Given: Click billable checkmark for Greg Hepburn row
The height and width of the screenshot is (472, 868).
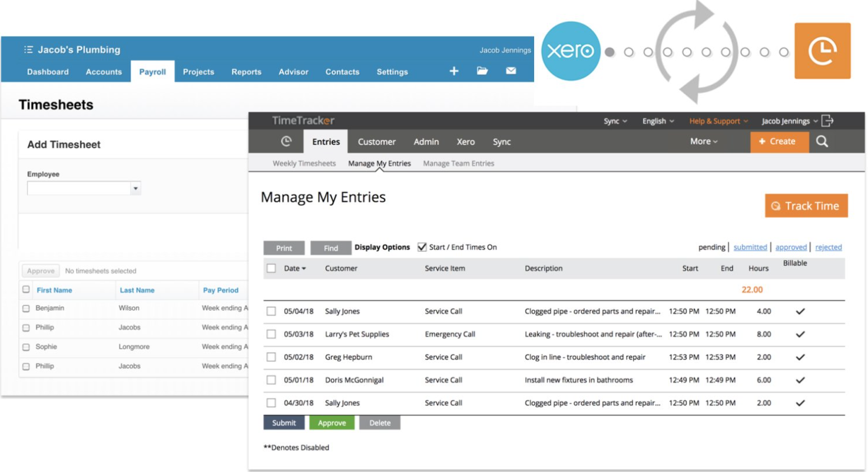Looking at the screenshot, I should (800, 357).
